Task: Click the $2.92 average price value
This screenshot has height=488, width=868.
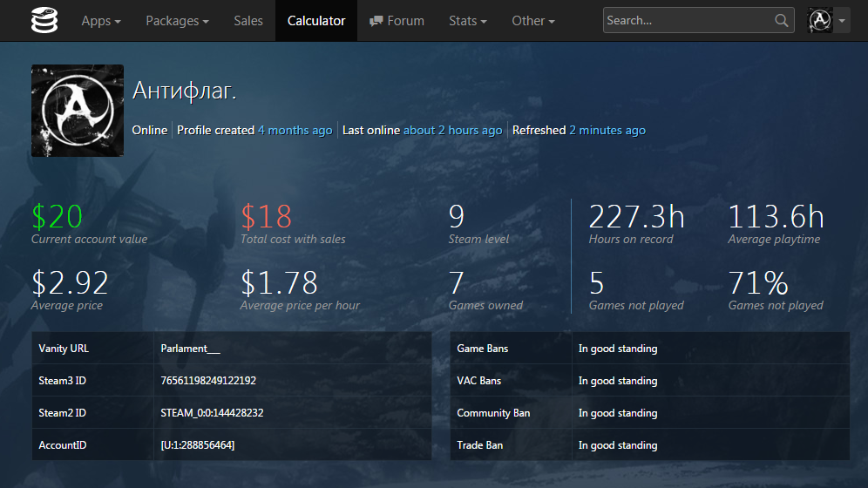Action: [70, 282]
